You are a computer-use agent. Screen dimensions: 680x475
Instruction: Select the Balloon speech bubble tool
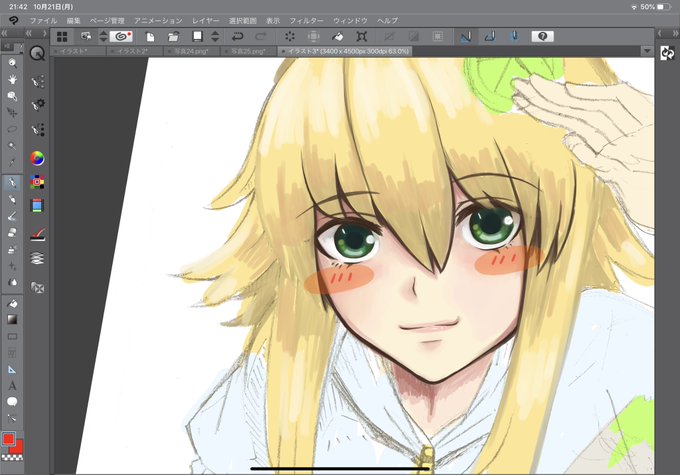coord(12,402)
